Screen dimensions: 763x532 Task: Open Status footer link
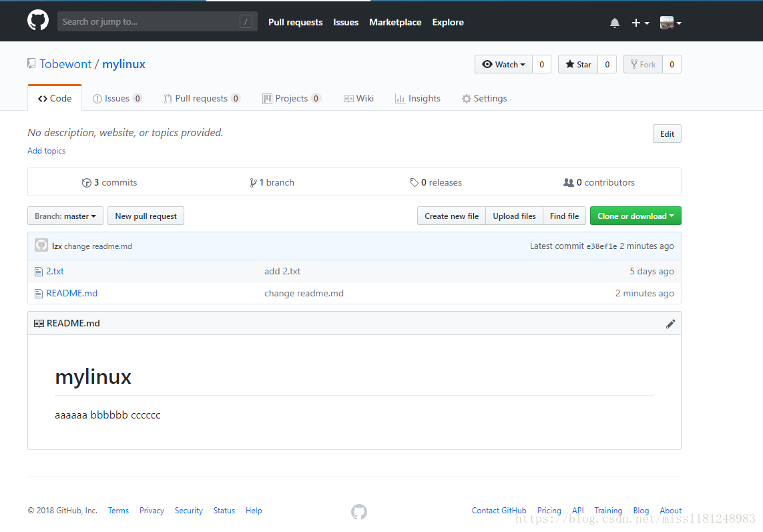coord(224,511)
